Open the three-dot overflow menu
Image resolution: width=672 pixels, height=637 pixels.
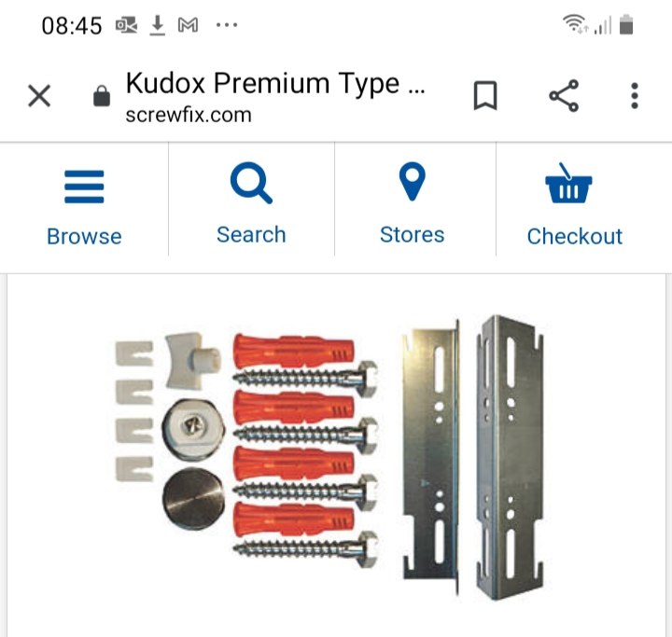(x=635, y=95)
